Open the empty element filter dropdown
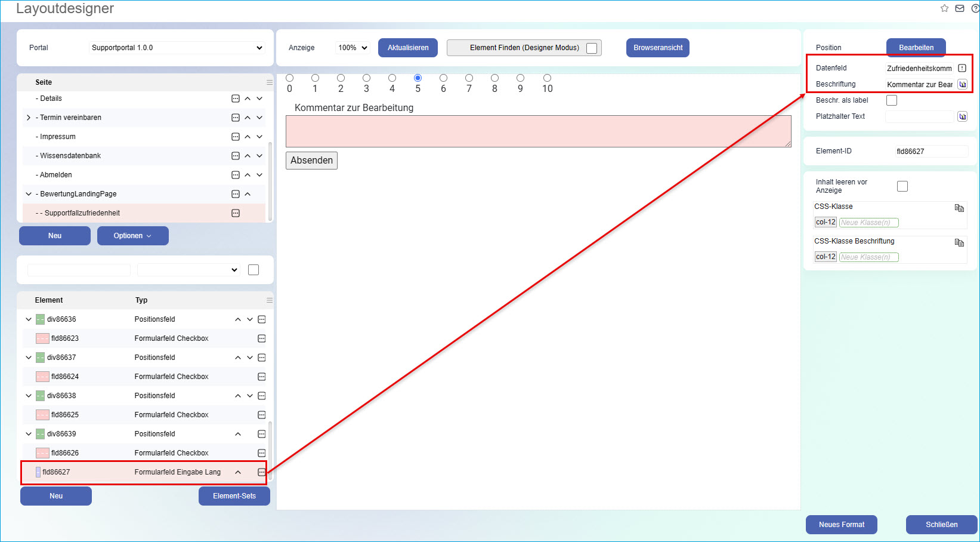 click(188, 270)
